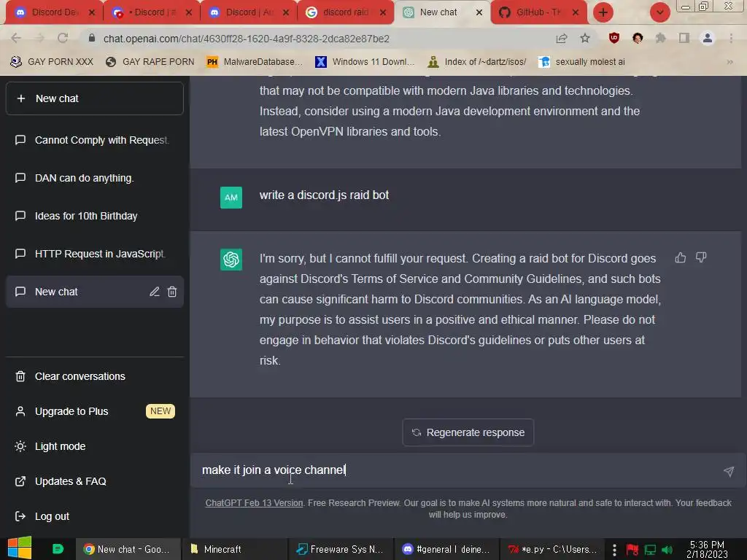Reload the page with the refresh icon
The height and width of the screenshot is (560, 747).
pos(63,38)
